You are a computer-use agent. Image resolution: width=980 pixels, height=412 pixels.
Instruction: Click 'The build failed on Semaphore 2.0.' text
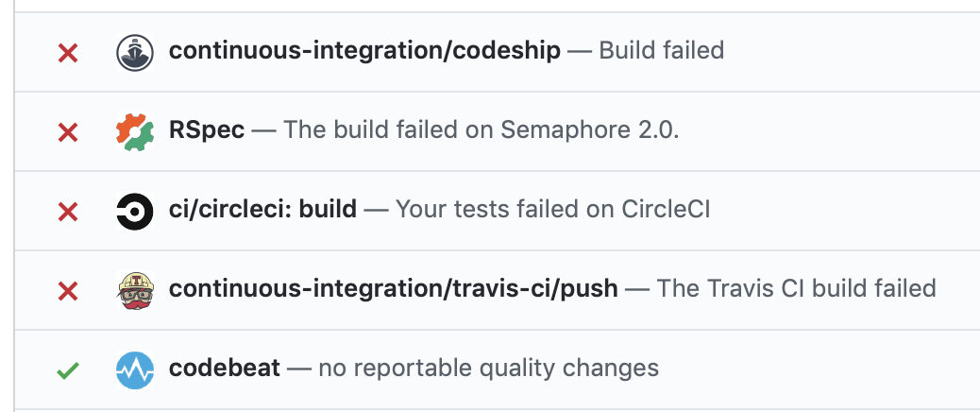[481, 130]
